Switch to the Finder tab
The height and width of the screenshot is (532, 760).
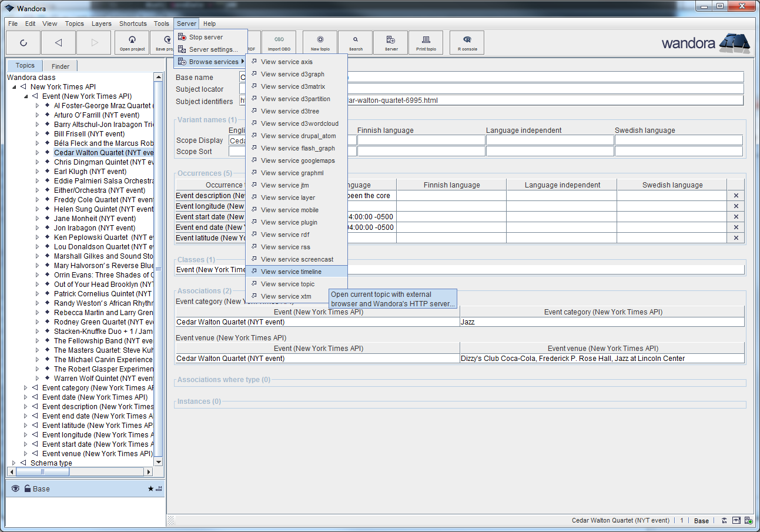point(60,66)
